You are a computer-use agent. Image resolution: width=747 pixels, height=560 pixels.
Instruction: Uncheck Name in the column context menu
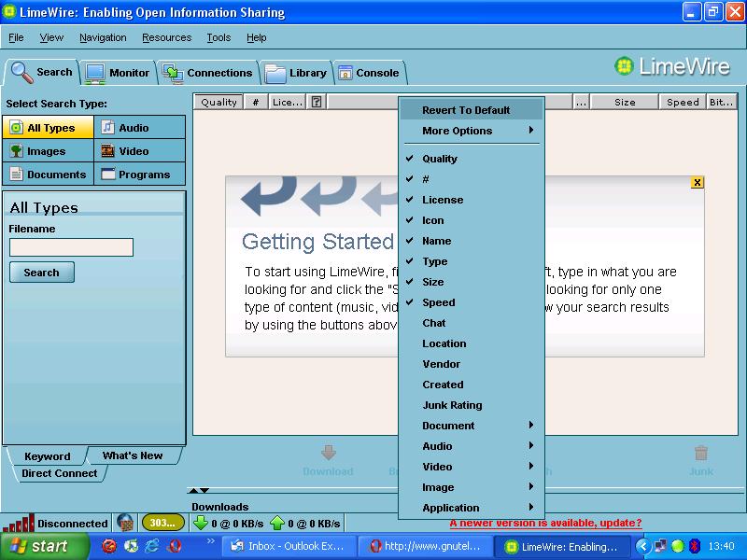click(x=472, y=241)
